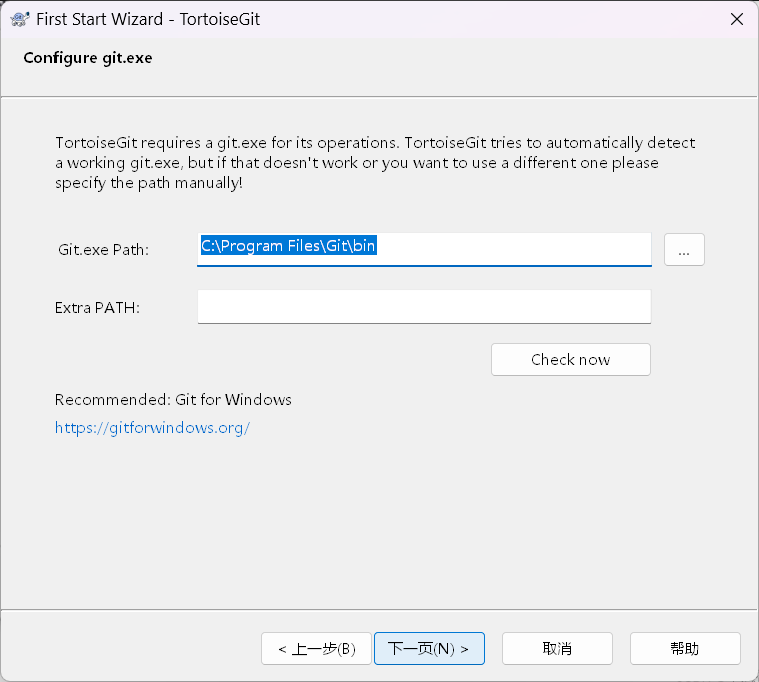Go back with the 上一步(B) button
This screenshot has height=682, width=759.
coord(317,649)
